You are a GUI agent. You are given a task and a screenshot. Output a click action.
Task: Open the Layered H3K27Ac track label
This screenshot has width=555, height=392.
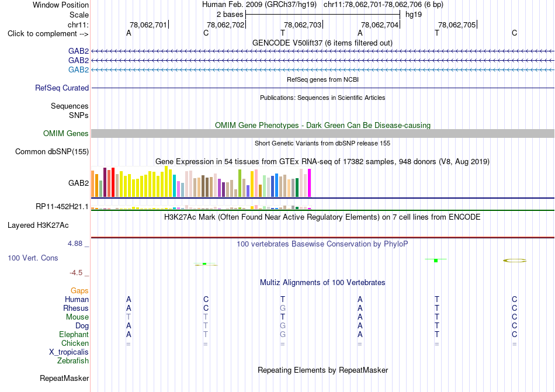pyautogui.click(x=38, y=226)
